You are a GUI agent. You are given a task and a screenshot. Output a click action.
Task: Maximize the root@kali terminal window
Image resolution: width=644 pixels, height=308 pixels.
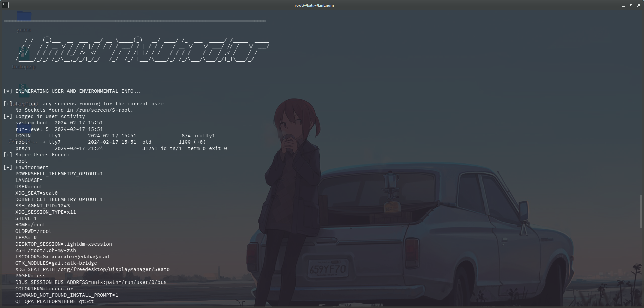[631, 5]
